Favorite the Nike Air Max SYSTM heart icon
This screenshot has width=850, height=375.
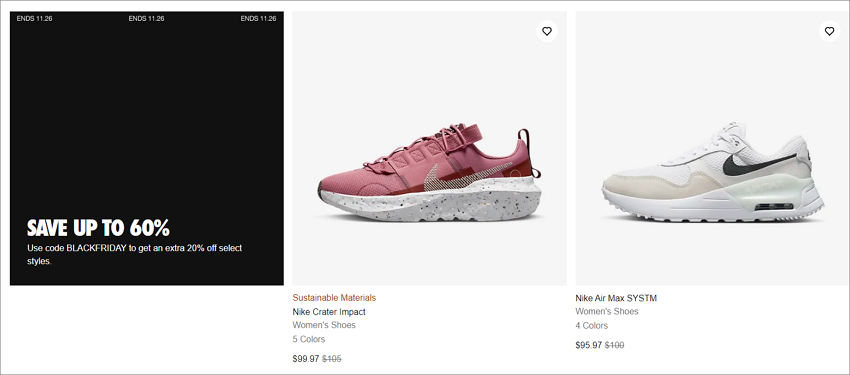tap(829, 31)
